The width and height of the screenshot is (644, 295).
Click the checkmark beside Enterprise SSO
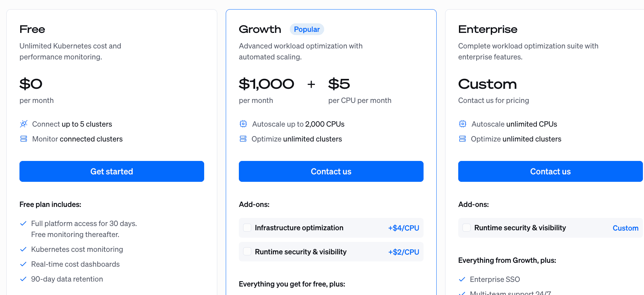coord(462,279)
